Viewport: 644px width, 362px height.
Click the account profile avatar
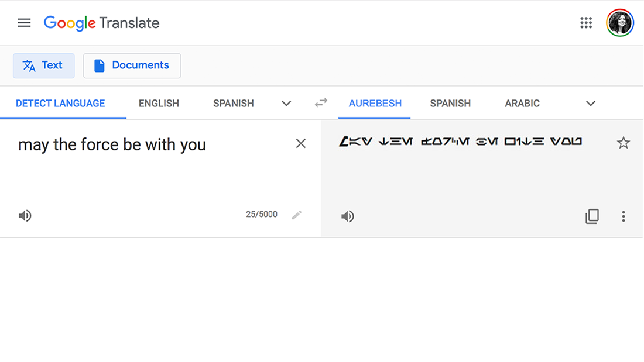click(x=620, y=23)
